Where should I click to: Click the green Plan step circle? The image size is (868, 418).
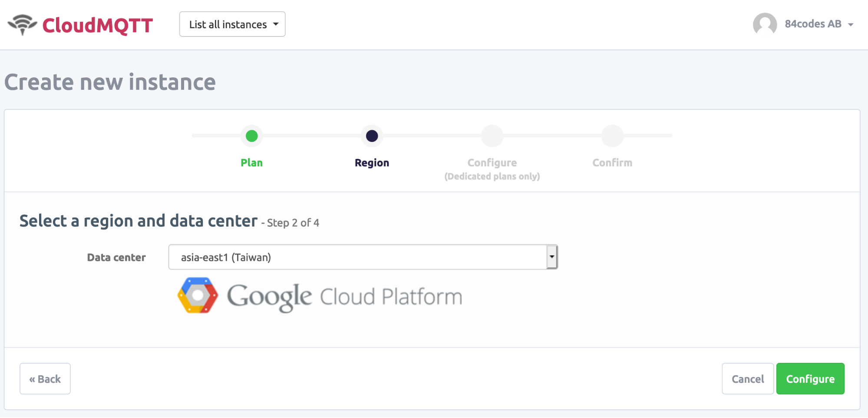[252, 136]
